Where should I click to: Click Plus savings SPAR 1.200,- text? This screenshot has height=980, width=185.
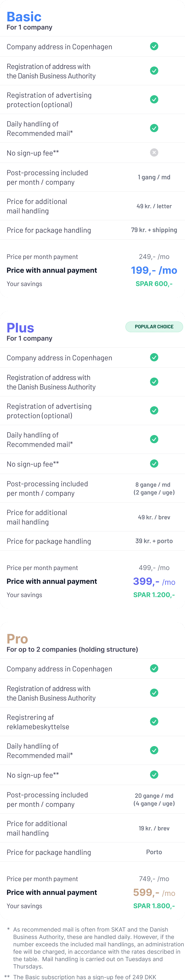154,595
